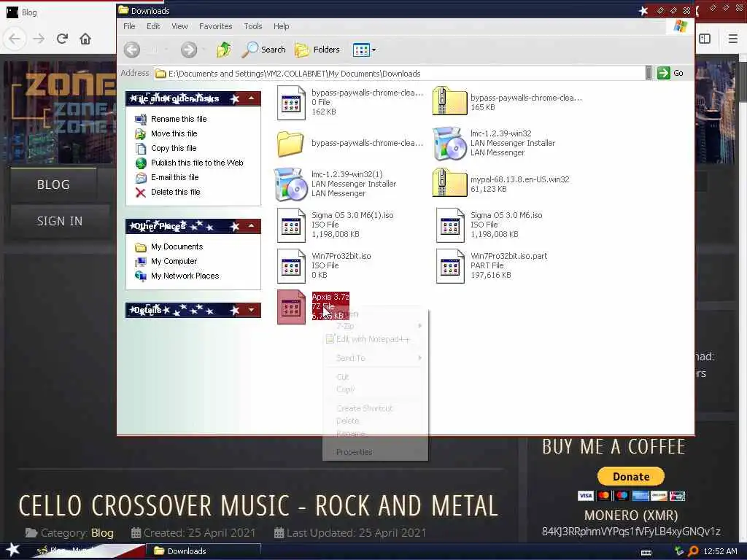The width and height of the screenshot is (747, 560).
Task: Open the Tools menu
Action: tap(253, 26)
